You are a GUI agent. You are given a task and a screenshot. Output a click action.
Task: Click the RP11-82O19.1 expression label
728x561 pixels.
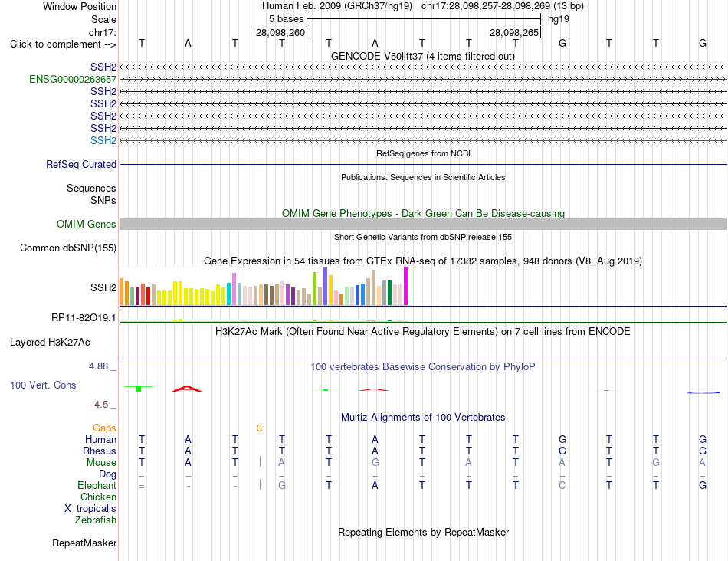point(84,317)
